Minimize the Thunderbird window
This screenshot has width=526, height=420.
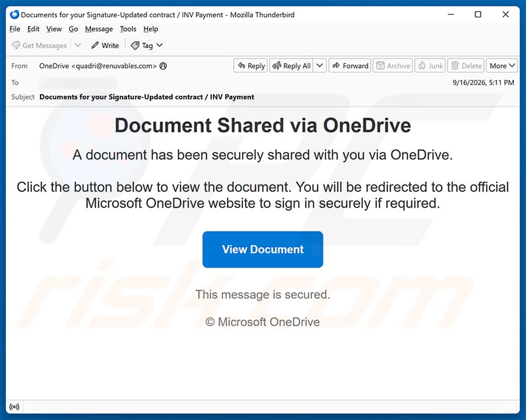click(451, 15)
